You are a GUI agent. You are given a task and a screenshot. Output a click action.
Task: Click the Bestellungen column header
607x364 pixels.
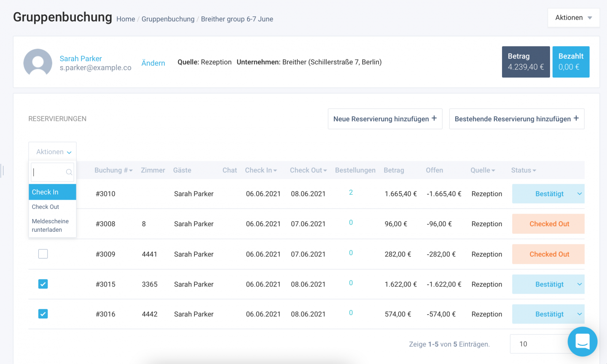click(355, 170)
